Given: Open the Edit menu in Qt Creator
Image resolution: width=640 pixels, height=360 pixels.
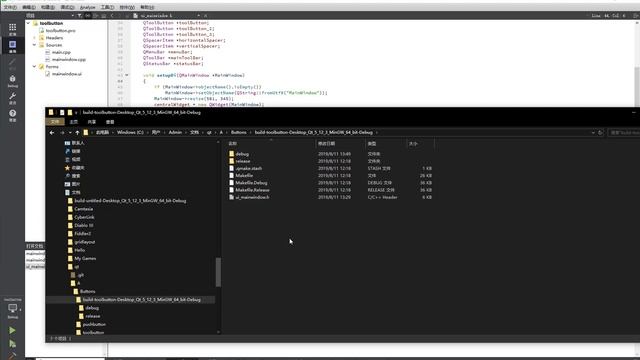Looking at the screenshot, I should point(29,7).
